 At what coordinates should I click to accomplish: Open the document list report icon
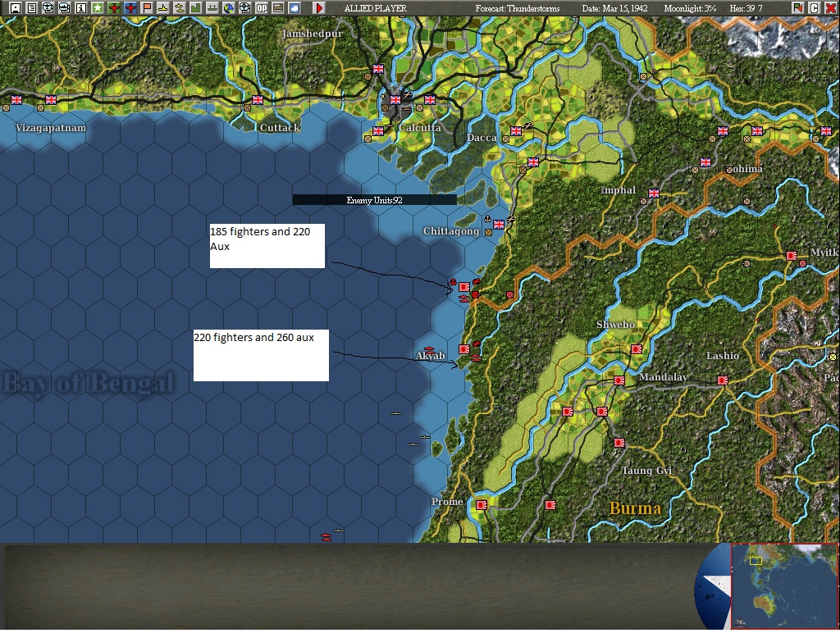(32, 7)
